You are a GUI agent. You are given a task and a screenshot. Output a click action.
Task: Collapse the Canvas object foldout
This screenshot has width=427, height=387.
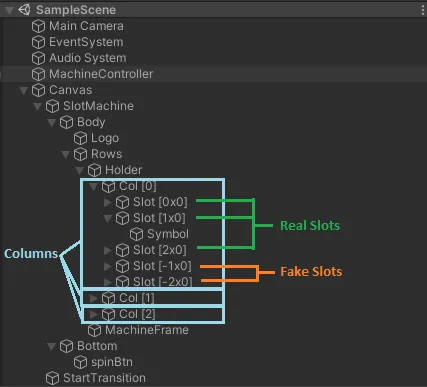coord(23,90)
